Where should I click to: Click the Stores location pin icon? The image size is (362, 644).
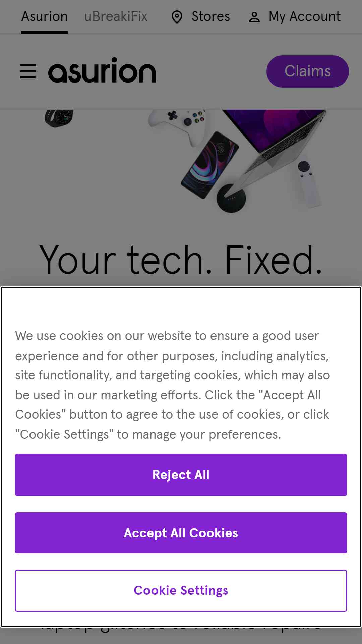[177, 17]
